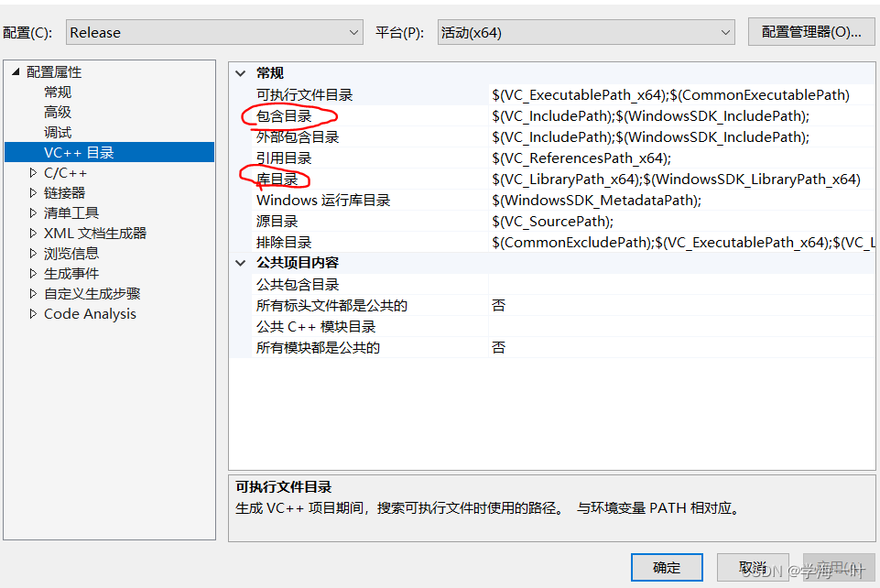Image resolution: width=880 pixels, height=588 pixels.
Task: Click the 取消 button
Action: pyautogui.click(x=753, y=567)
